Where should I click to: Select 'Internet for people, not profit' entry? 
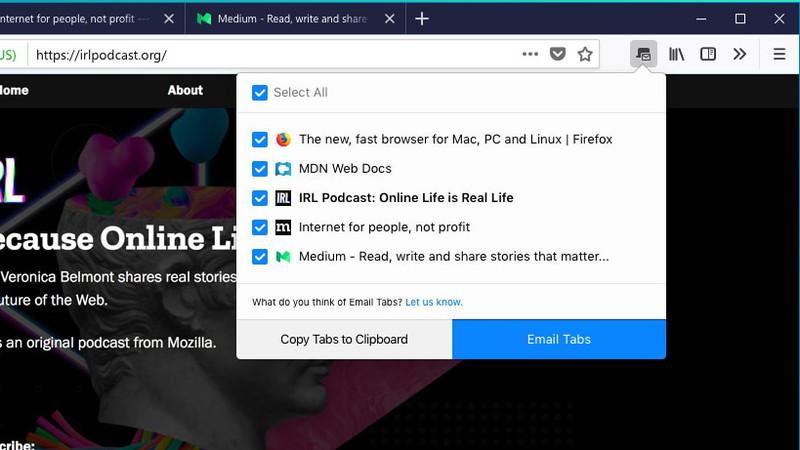384,228
